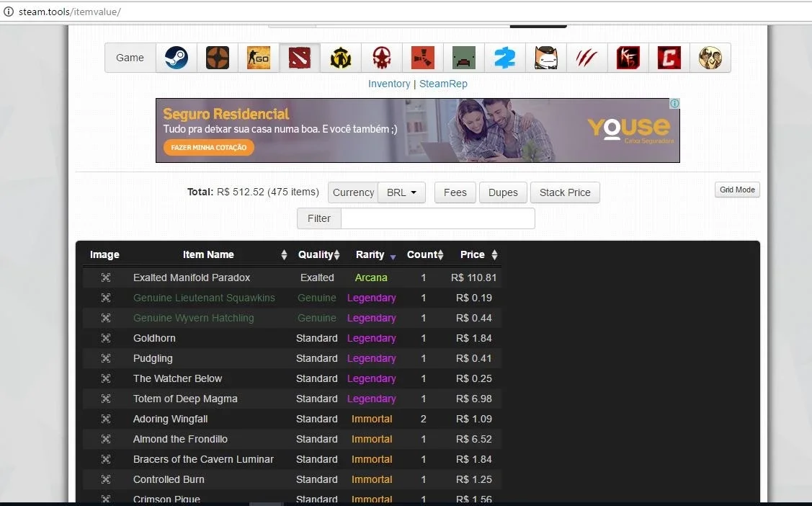Image resolution: width=812 pixels, height=506 pixels.
Task: Sort by Price column arrows
Action: pyautogui.click(x=494, y=255)
